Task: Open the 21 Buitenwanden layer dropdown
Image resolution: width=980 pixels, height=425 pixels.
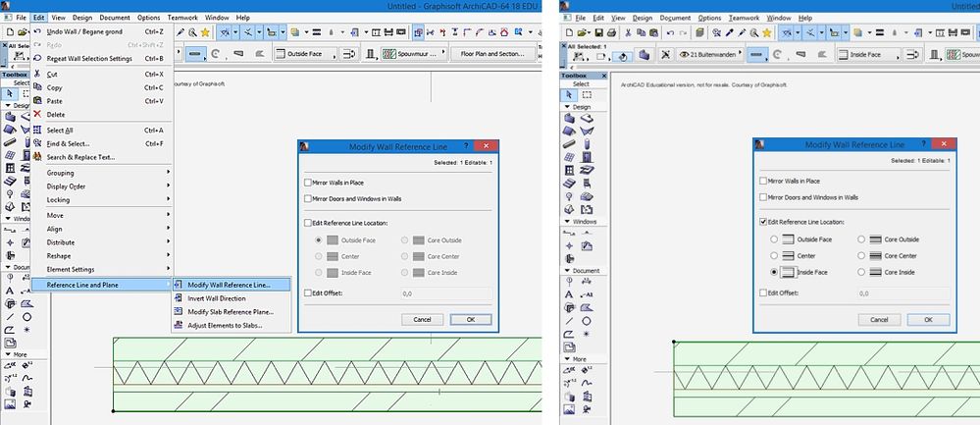Action: [711, 54]
